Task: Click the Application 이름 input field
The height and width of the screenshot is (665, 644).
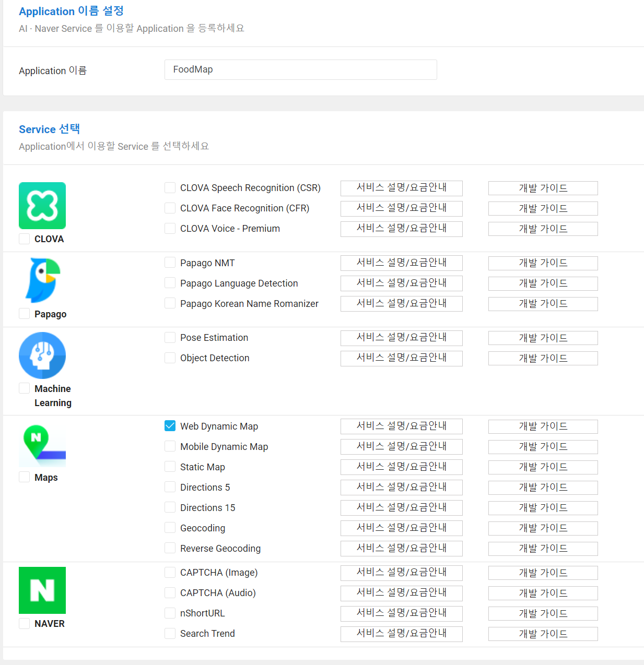Action: [301, 69]
